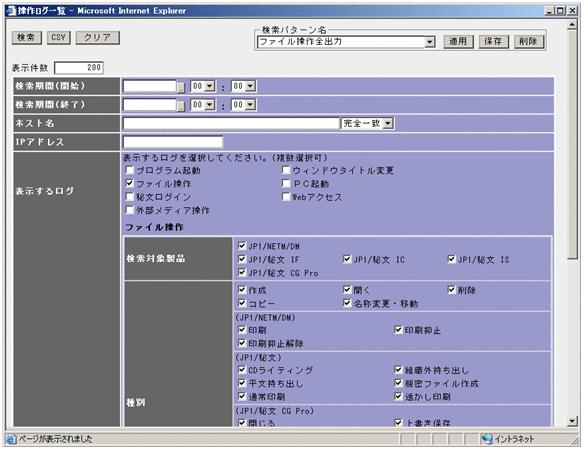Toggle the JP1/秘文 CG Pro product checkbox
This screenshot has height=451, width=585.
242,272
